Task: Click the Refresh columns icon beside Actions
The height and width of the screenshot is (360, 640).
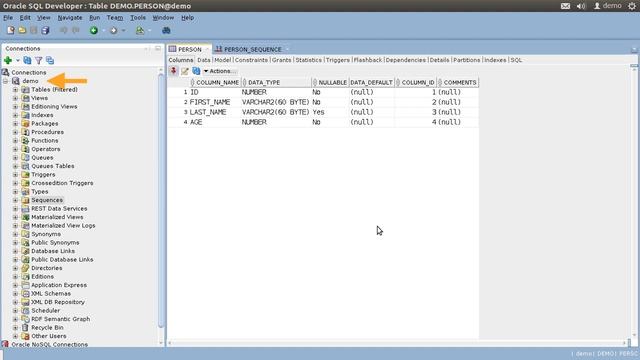Action: click(196, 71)
